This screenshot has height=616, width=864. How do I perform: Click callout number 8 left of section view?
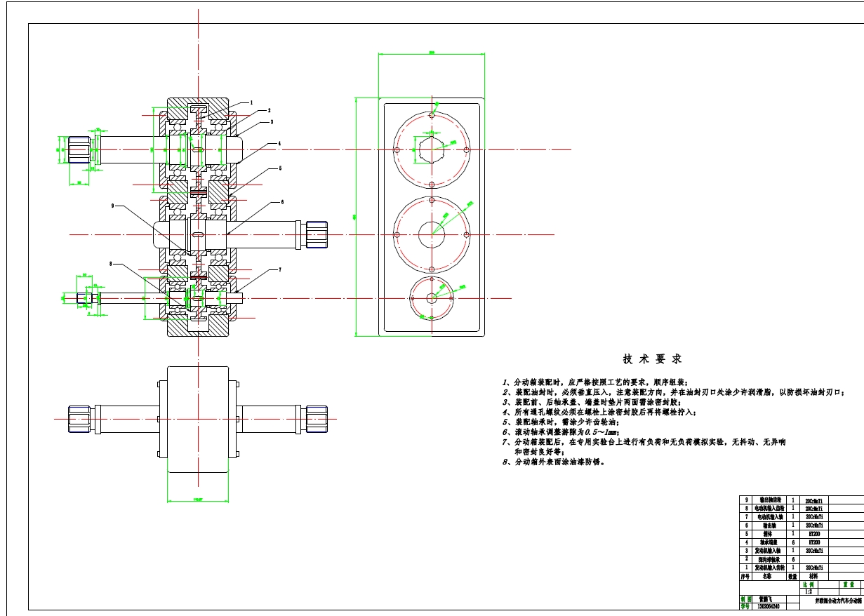[111, 264]
